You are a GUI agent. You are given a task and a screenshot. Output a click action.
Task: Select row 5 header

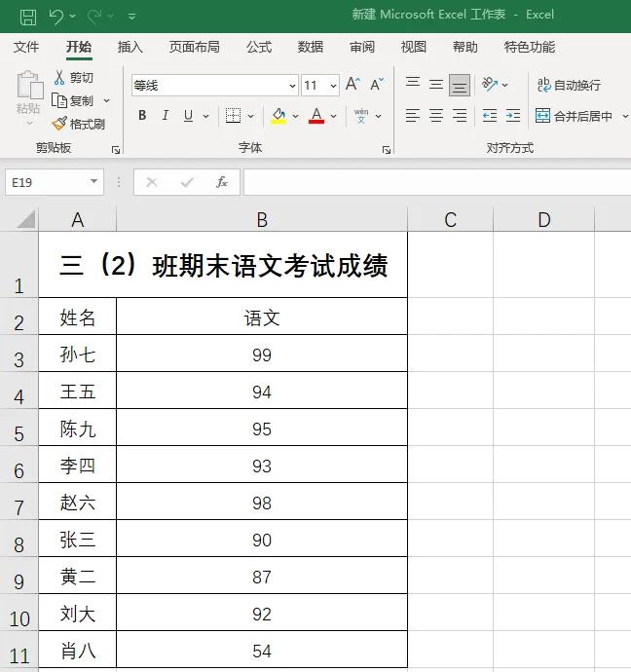tap(19, 428)
